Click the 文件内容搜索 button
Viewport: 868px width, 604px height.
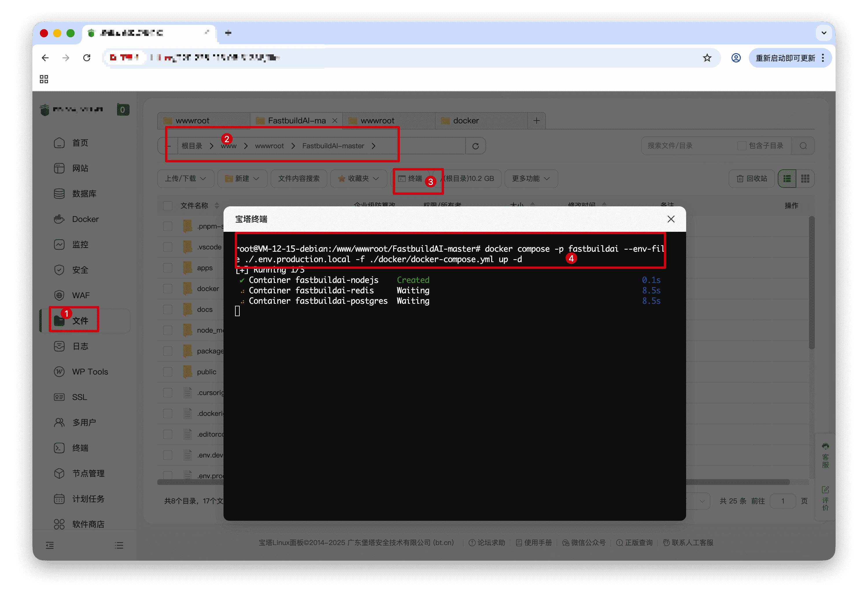[299, 178]
